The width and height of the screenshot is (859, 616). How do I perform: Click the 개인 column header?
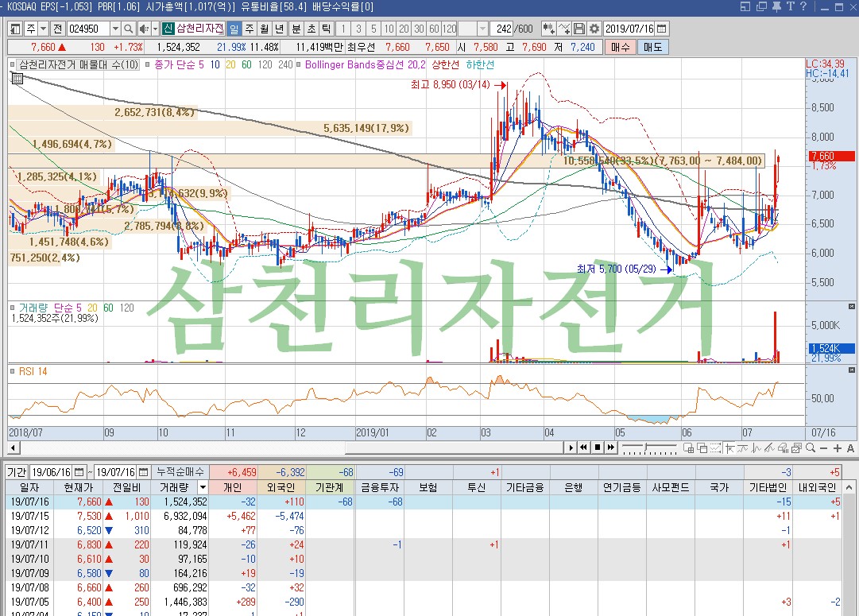click(x=232, y=487)
